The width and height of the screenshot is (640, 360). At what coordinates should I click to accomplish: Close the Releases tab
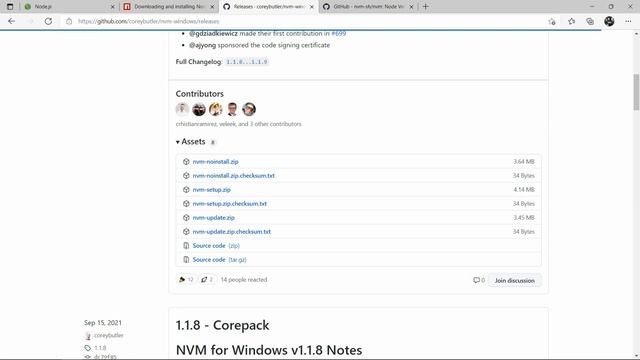(311, 7)
